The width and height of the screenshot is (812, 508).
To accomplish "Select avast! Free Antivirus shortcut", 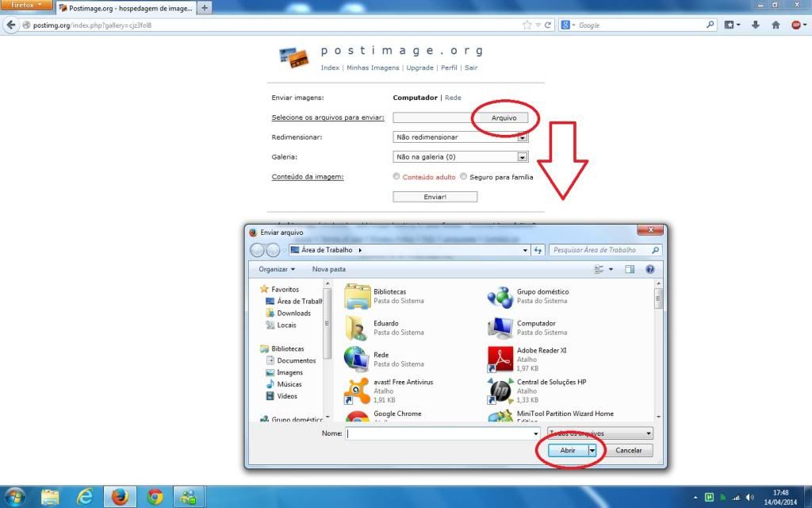I will tap(357, 391).
